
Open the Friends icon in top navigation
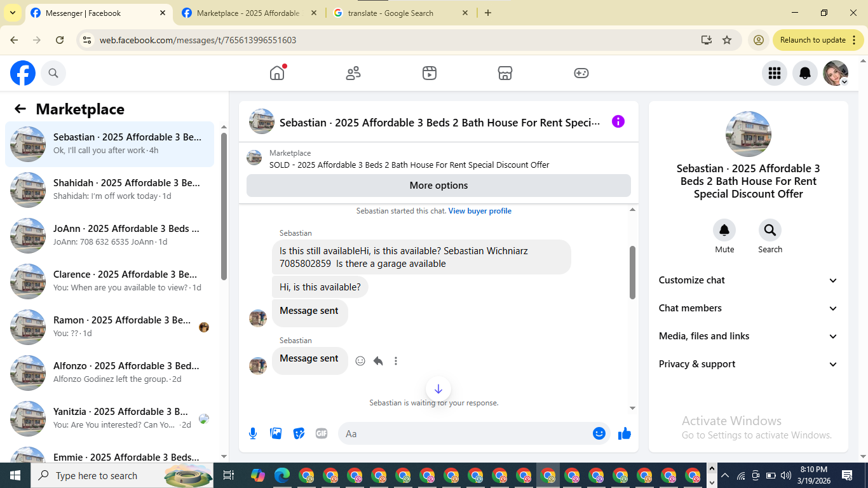point(353,73)
